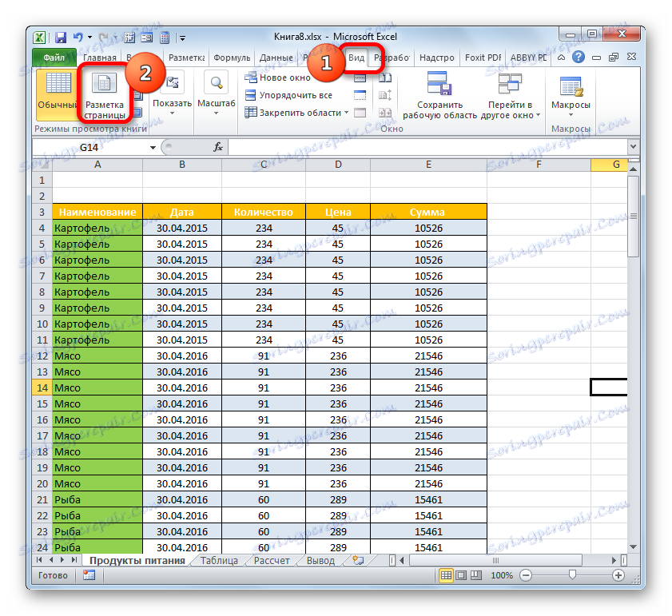Click the select all corner button
This screenshot has width=672, height=616.
pyautogui.click(x=42, y=165)
